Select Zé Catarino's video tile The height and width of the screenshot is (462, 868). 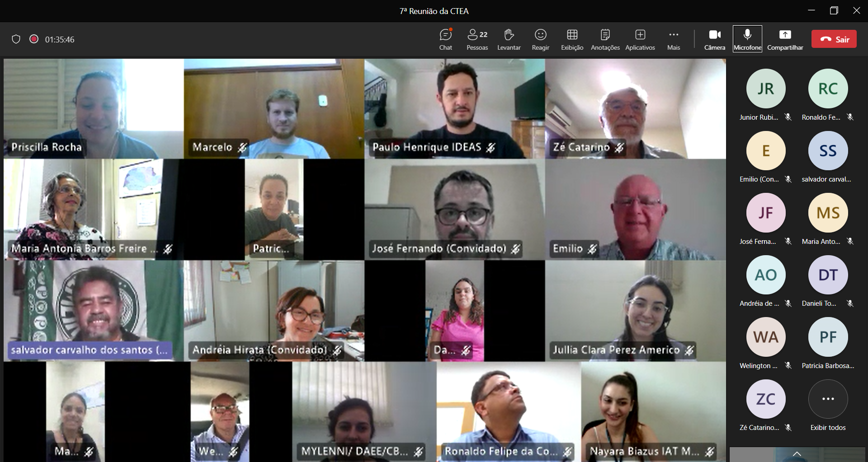(636, 108)
